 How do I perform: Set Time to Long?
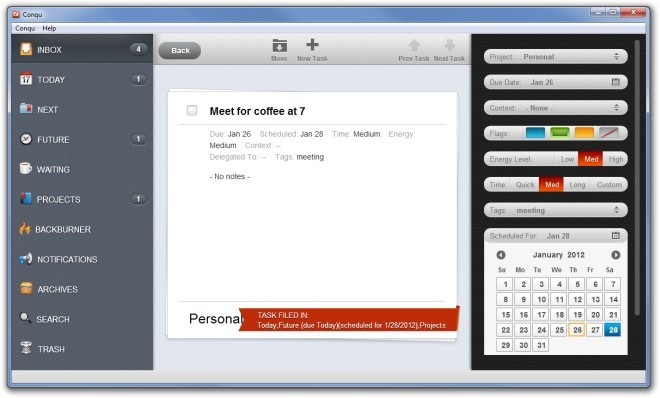point(577,185)
